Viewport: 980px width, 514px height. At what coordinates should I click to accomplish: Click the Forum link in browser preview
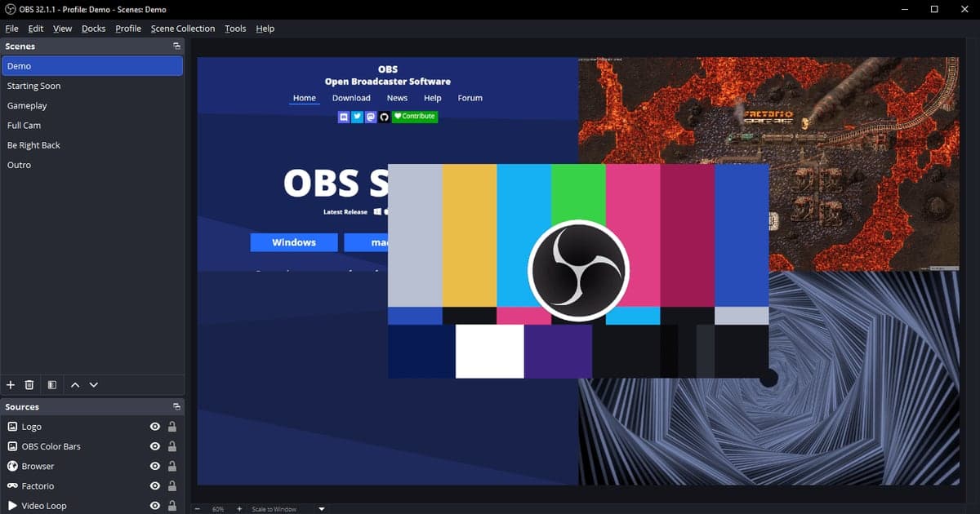470,98
